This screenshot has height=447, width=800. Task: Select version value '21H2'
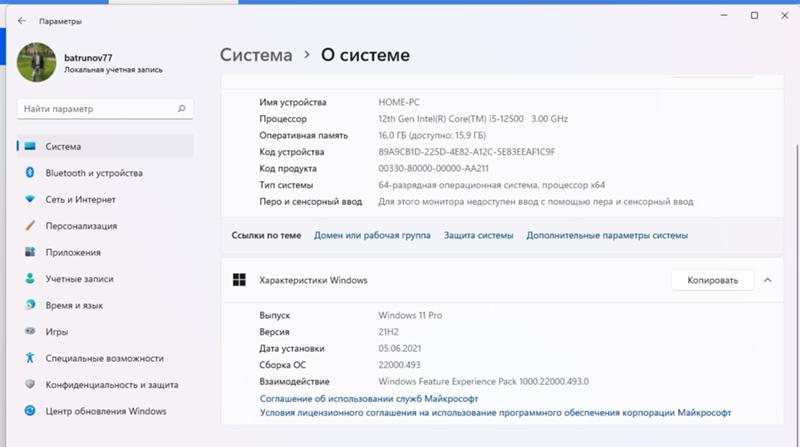click(388, 332)
